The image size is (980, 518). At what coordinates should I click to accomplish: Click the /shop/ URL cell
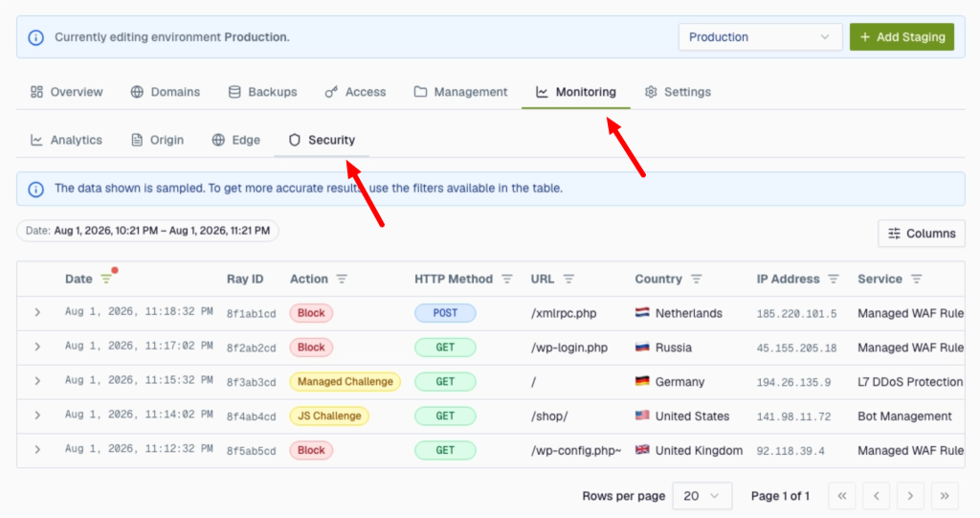549,417
